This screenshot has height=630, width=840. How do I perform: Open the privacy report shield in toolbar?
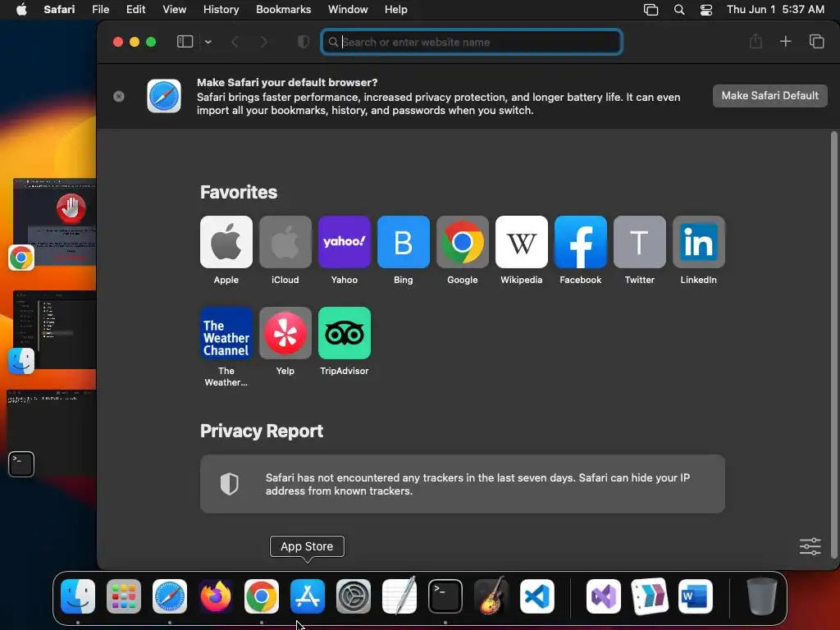tap(304, 42)
